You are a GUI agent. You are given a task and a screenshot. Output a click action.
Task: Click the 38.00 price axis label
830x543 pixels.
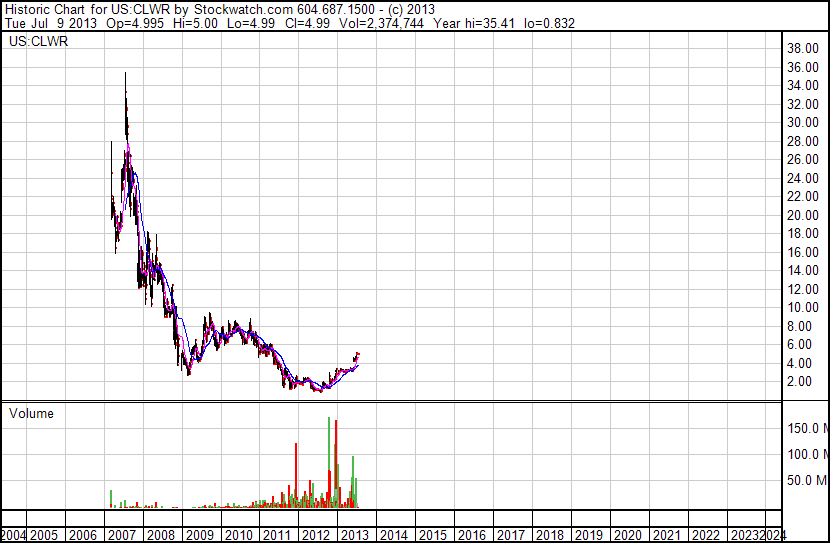click(x=803, y=49)
